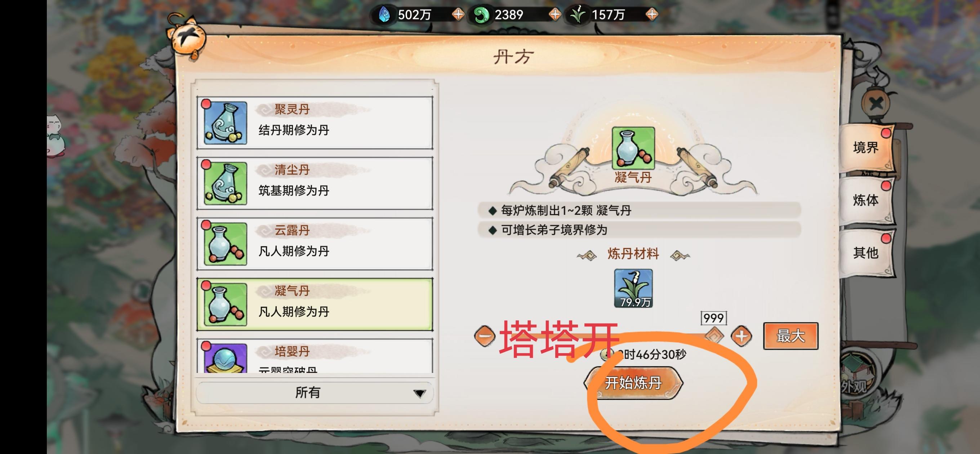Select the 聚灵丹 recipe icon

pyautogui.click(x=225, y=123)
